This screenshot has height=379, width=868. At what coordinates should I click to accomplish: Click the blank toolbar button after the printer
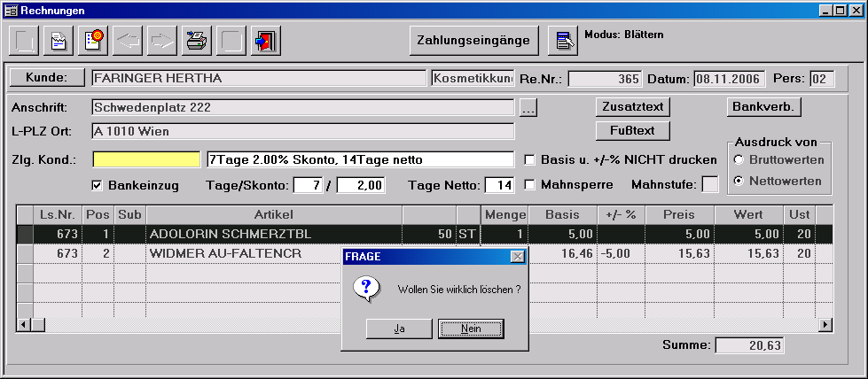[x=231, y=41]
